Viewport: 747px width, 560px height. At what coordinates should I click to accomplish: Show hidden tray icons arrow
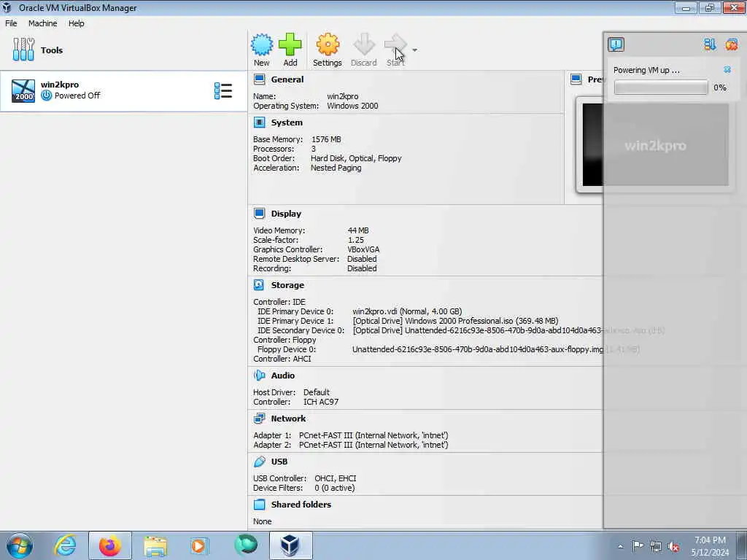[620, 546]
